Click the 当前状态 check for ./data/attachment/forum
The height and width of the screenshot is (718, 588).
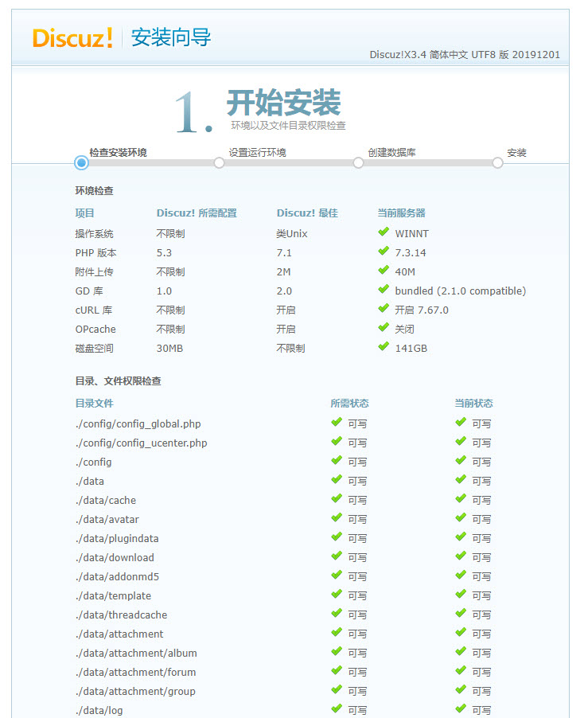(461, 671)
